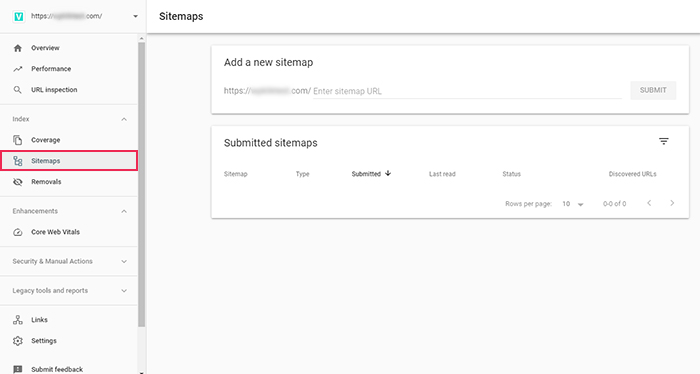Image resolution: width=700 pixels, height=374 pixels.
Task: Open the filter icon in Submitted sitemaps
Action: (x=664, y=141)
